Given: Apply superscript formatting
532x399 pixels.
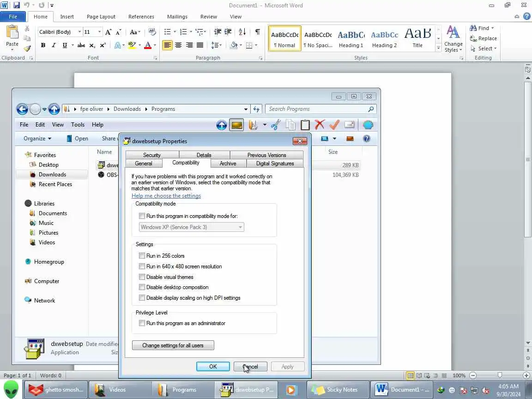Looking at the screenshot, I should click(103, 45).
